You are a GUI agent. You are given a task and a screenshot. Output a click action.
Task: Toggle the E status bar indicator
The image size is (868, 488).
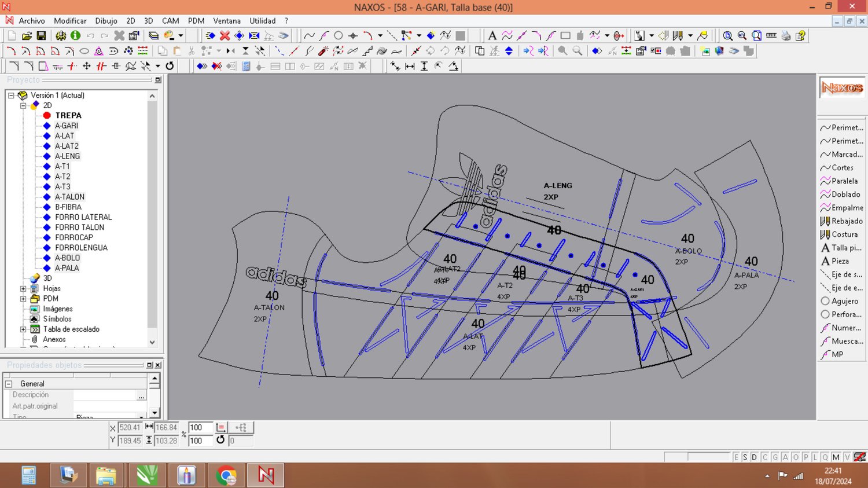(x=736, y=457)
